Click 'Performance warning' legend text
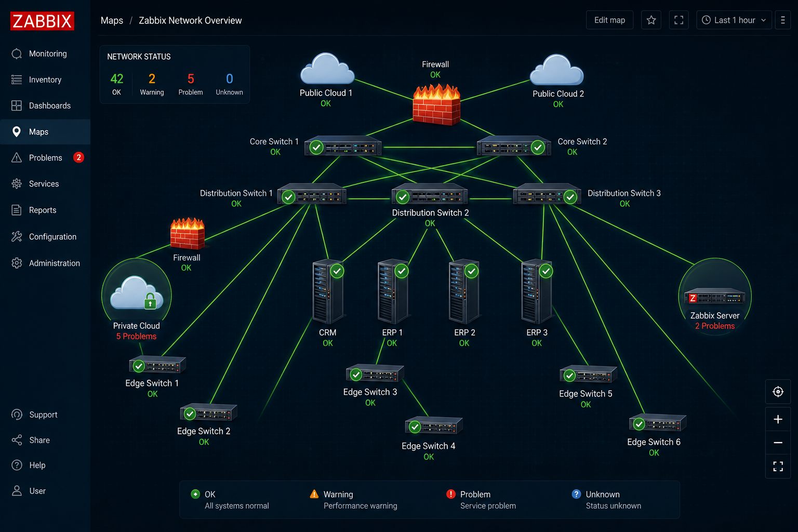Screen dimensions: 798x532 click(x=360, y=506)
